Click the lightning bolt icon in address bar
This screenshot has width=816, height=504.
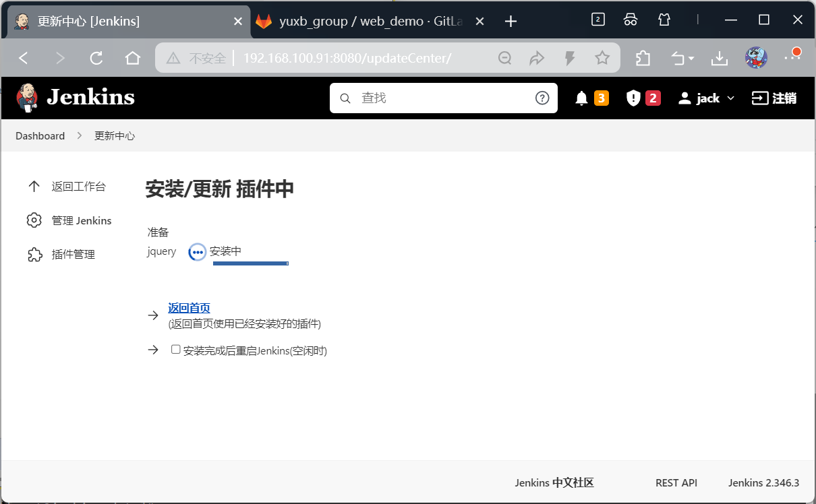(570, 59)
